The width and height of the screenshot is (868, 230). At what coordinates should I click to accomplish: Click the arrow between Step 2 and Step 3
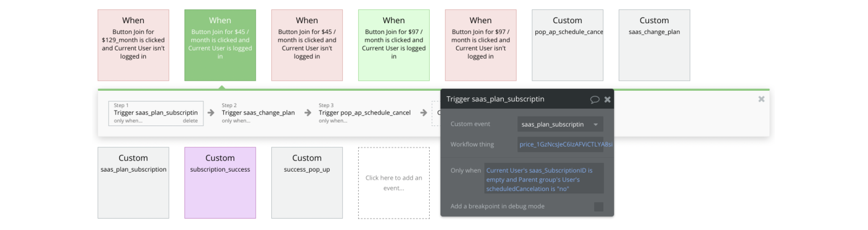point(308,113)
